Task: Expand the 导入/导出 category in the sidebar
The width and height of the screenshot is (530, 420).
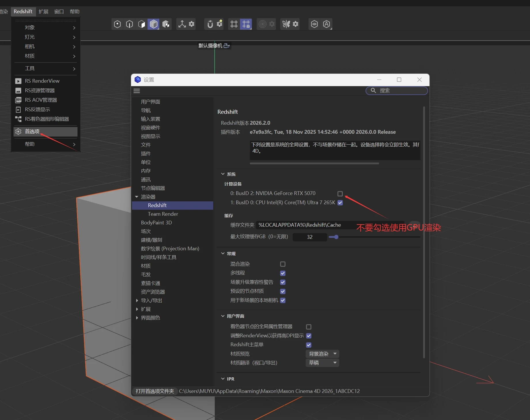Action: point(137,300)
